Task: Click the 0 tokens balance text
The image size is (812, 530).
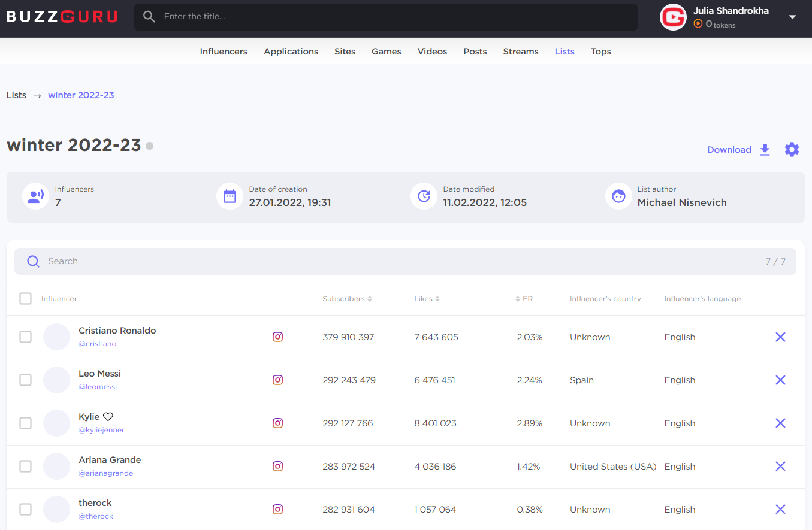Action: tap(720, 25)
